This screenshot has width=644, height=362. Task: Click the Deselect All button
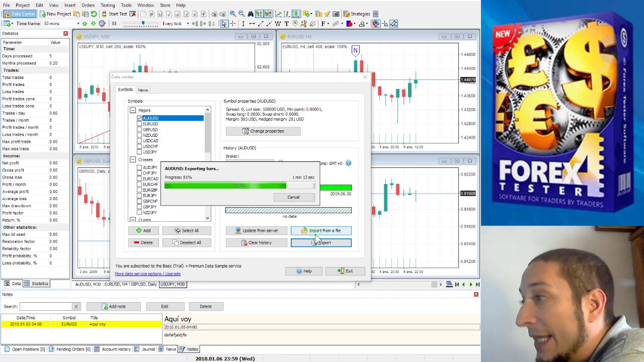click(x=187, y=243)
